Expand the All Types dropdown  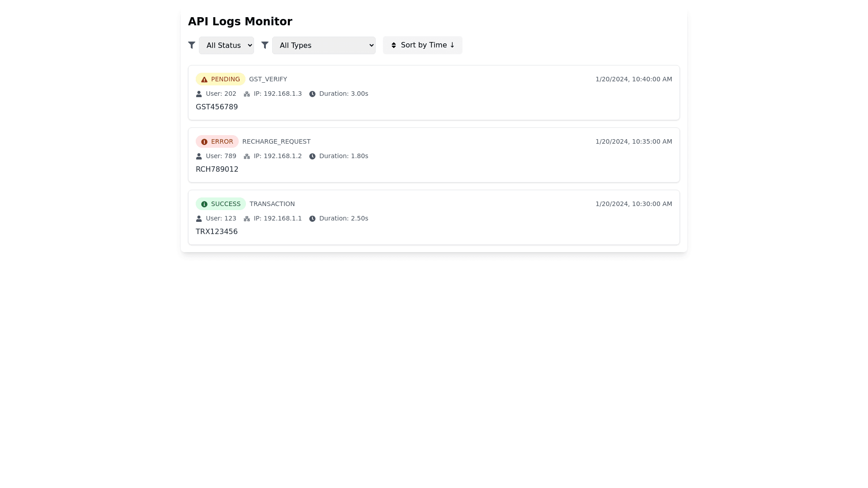tap(324, 45)
